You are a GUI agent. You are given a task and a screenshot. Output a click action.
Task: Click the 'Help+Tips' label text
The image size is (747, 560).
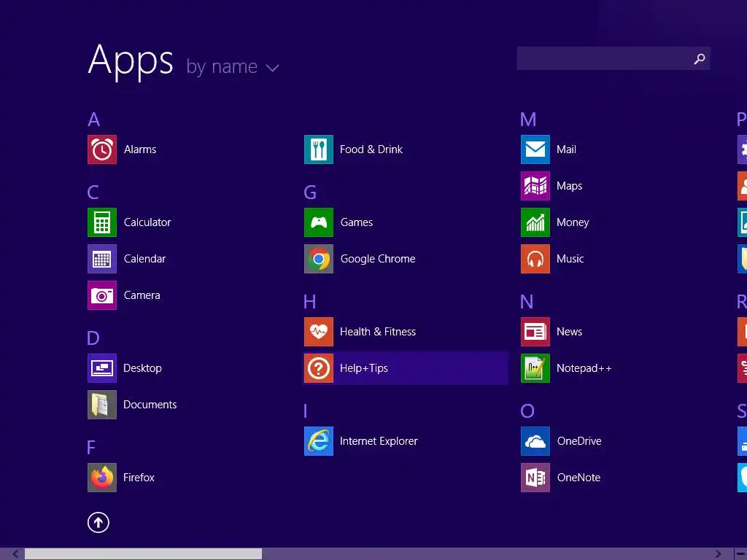click(x=364, y=368)
